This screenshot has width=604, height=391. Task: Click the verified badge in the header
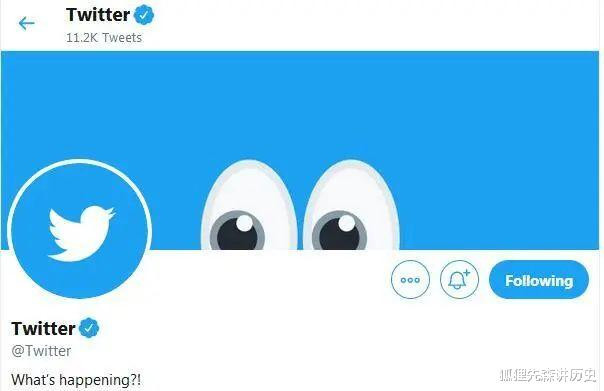pyautogui.click(x=144, y=15)
